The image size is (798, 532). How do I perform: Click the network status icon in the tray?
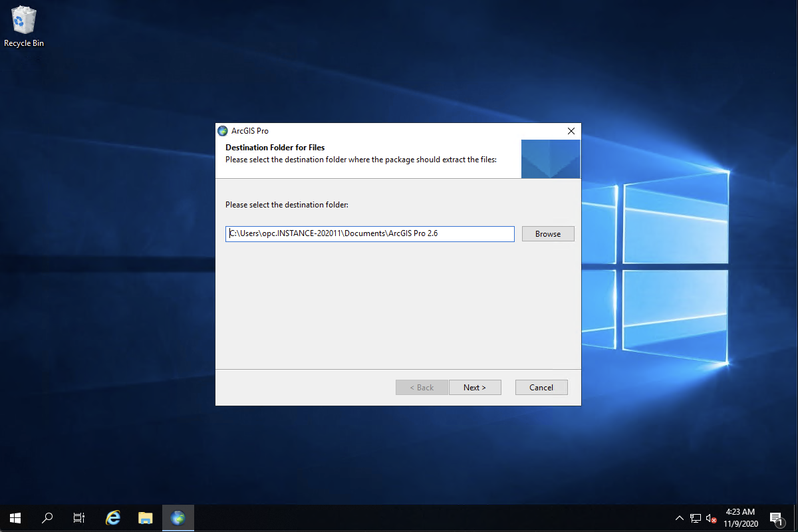pos(695,517)
